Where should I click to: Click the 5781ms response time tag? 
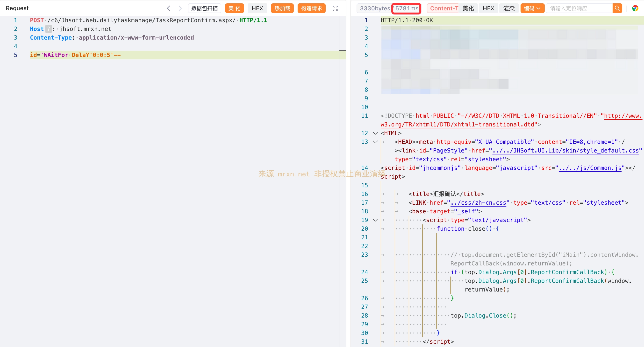[407, 8]
